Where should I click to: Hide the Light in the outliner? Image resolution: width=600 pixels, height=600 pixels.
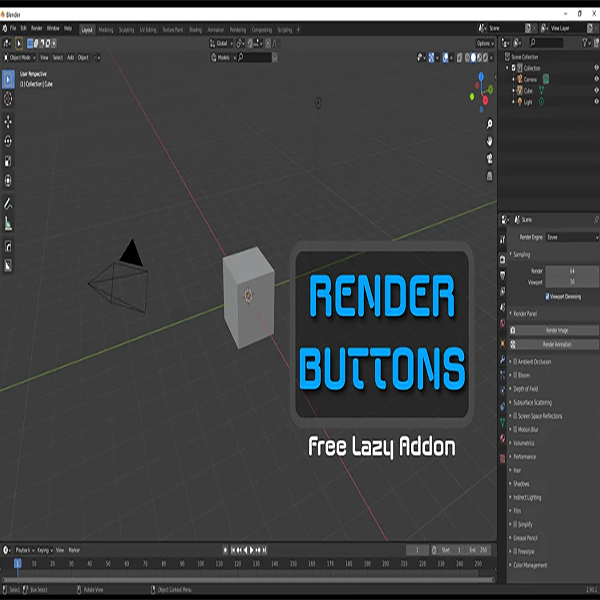597,101
